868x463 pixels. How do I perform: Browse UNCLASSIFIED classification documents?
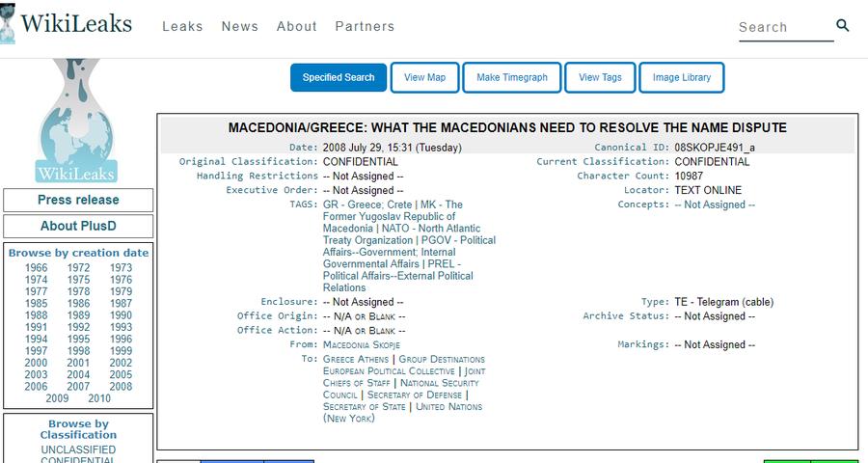tap(78, 449)
